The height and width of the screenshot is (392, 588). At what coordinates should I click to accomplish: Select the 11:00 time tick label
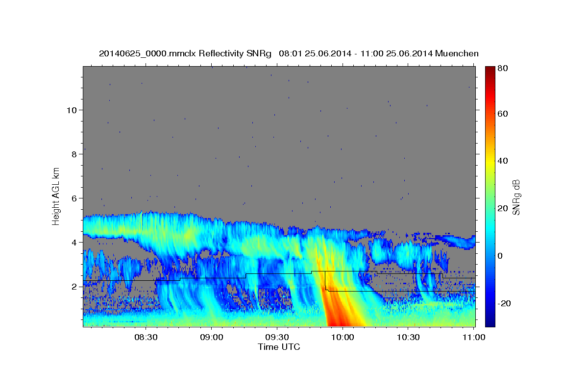tap(473, 338)
